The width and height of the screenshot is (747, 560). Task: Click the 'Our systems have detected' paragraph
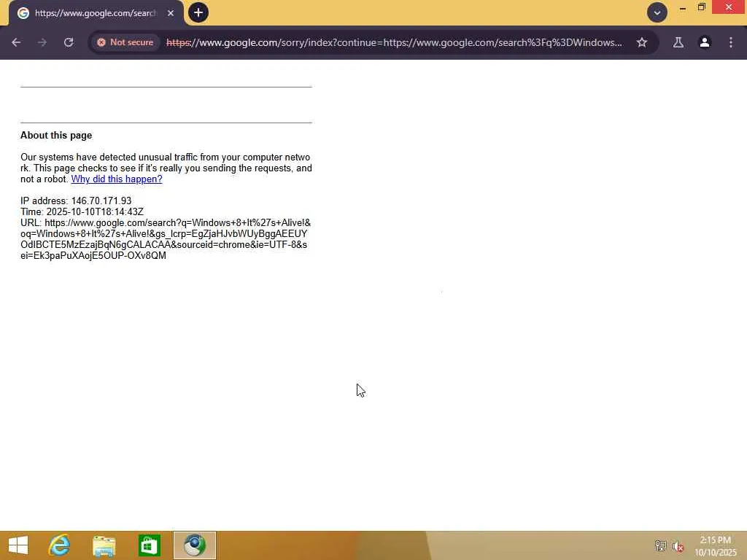click(166, 168)
